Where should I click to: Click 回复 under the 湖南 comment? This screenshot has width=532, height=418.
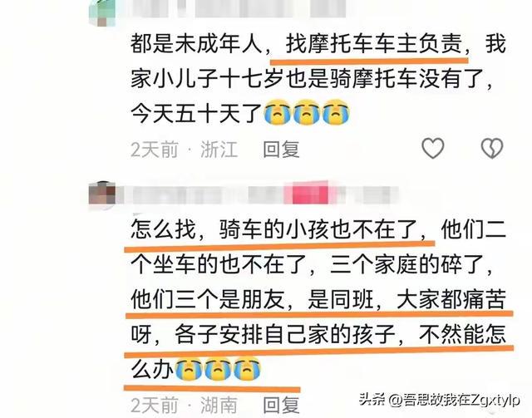point(281,405)
